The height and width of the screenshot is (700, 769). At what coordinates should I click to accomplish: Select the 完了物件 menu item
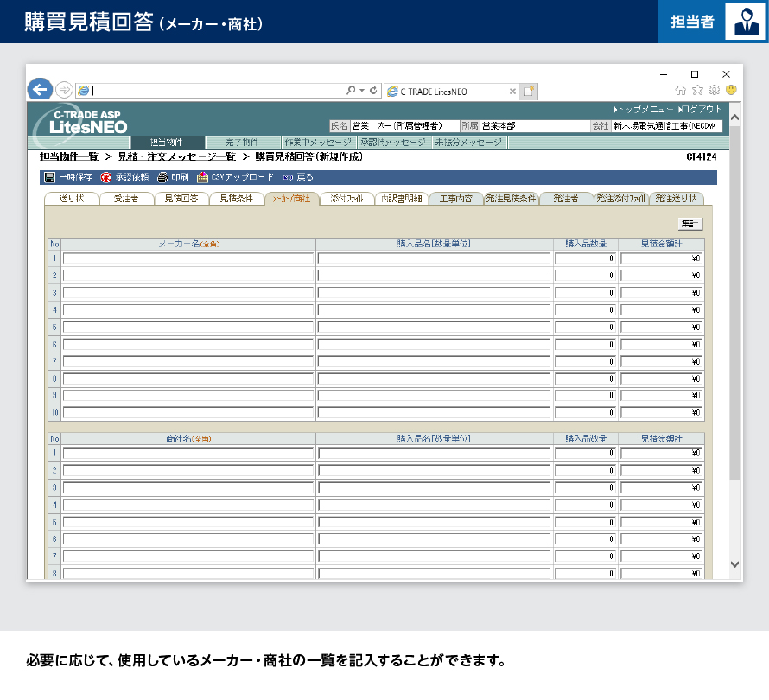click(243, 143)
